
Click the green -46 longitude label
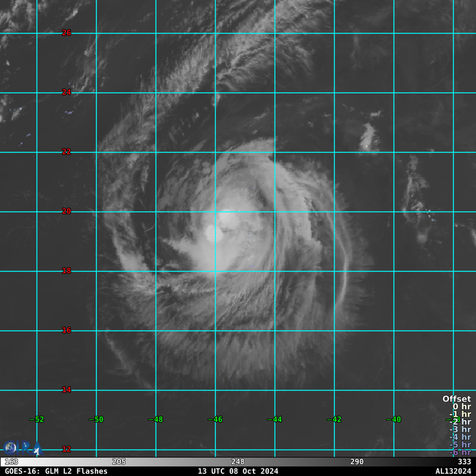point(215,419)
